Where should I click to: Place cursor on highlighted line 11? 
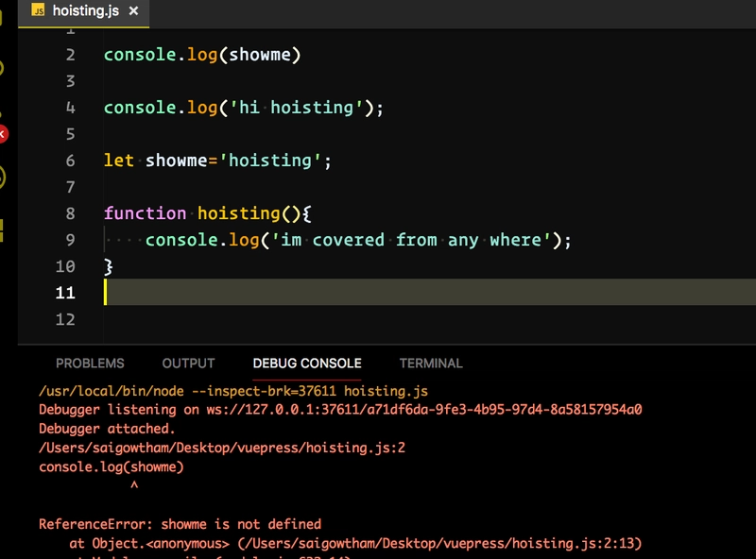point(429,292)
